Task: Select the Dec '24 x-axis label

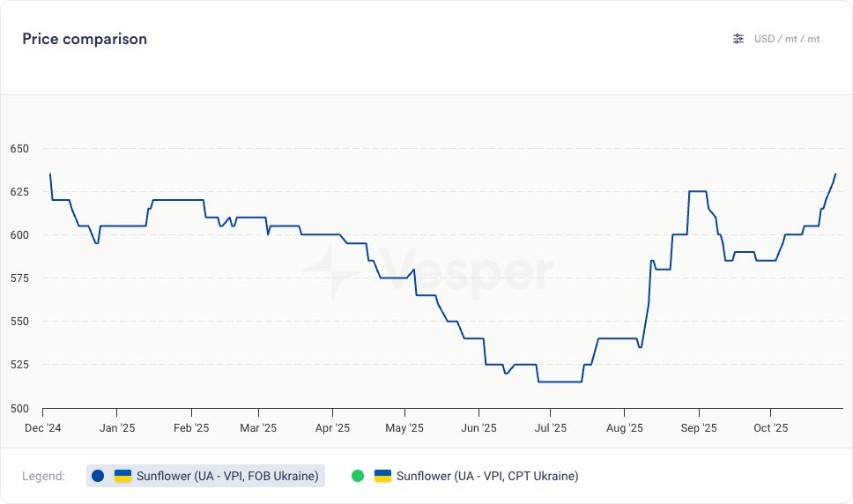Action: pyautogui.click(x=42, y=428)
